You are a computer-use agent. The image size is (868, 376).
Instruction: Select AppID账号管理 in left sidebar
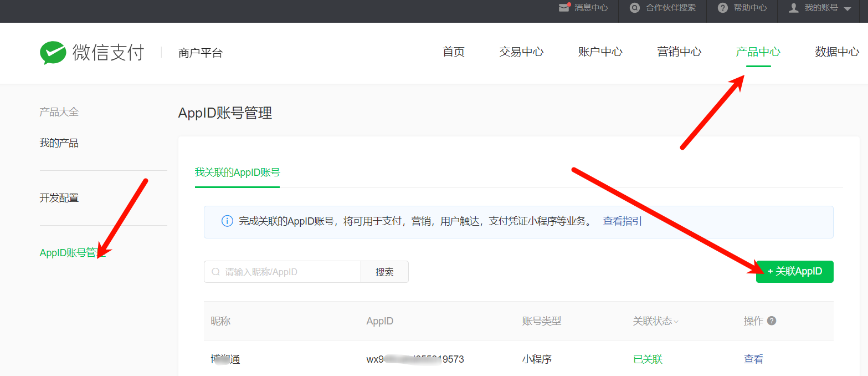(x=73, y=253)
